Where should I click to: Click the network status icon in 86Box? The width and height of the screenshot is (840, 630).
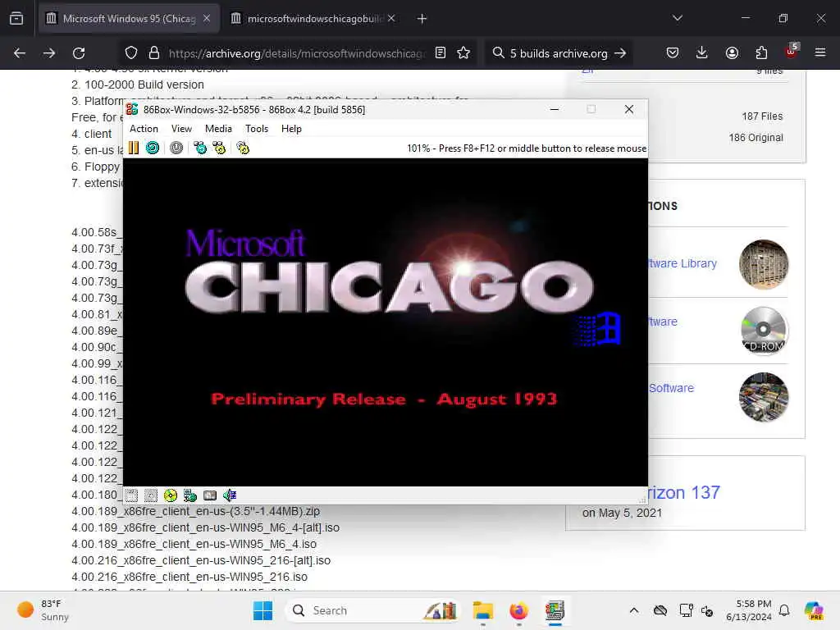click(x=190, y=495)
